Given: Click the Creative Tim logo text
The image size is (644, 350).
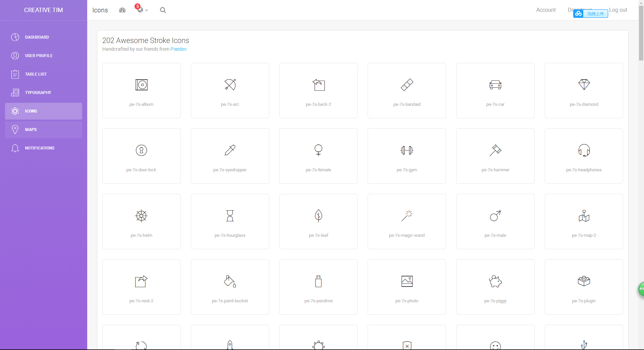Looking at the screenshot, I should point(44,10).
